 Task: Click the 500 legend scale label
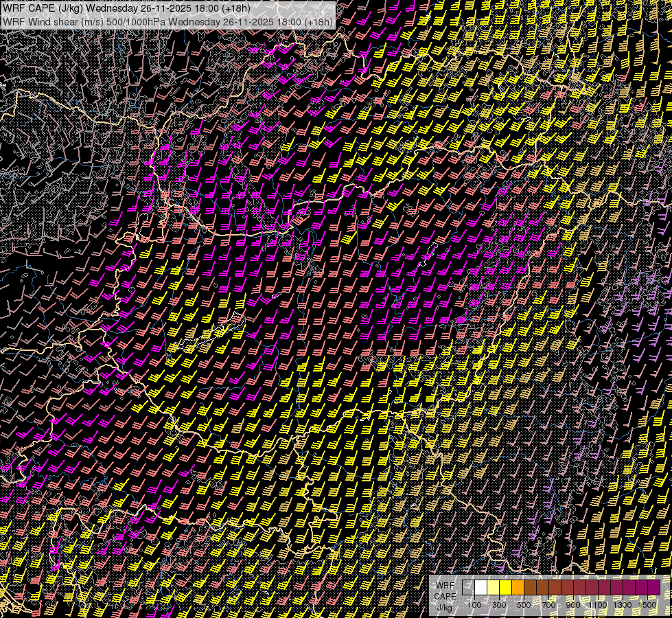[x=524, y=605]
